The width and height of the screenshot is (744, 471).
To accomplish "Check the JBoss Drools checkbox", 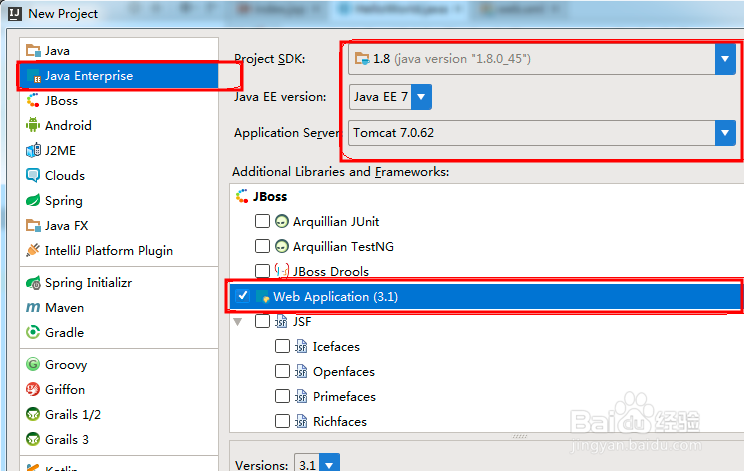I will click(x=262, y=271).
